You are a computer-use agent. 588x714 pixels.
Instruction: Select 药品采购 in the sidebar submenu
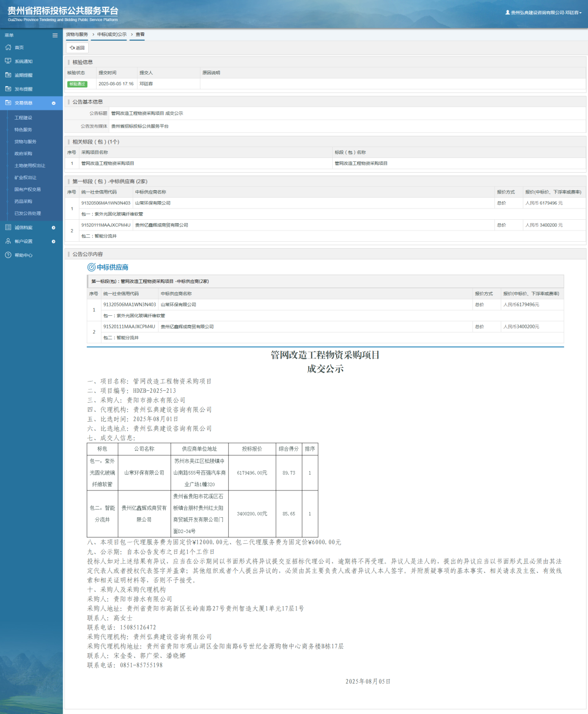pos(23,202)
